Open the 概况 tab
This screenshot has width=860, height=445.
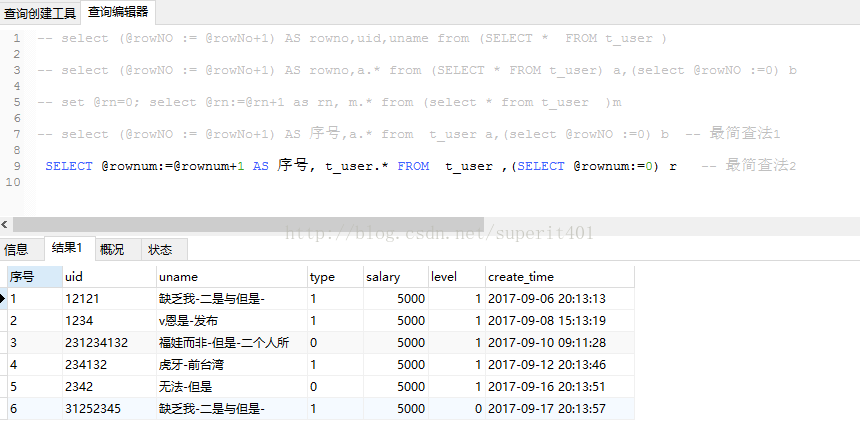117,250
